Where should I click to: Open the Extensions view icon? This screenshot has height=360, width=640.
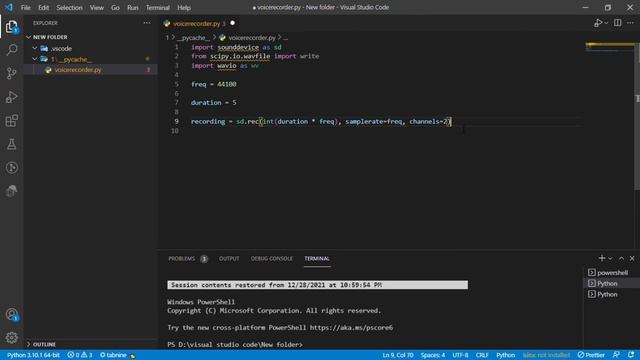[x=11, y=120]
